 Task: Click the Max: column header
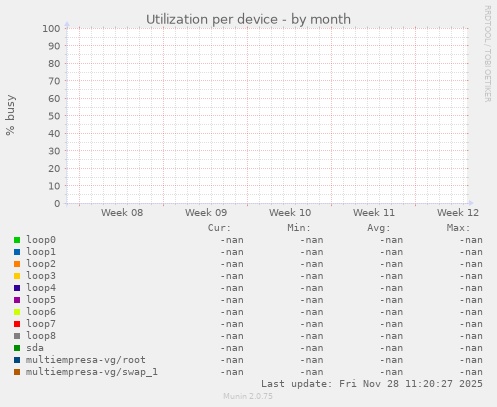pyautogui.click(x=458, y=228)
